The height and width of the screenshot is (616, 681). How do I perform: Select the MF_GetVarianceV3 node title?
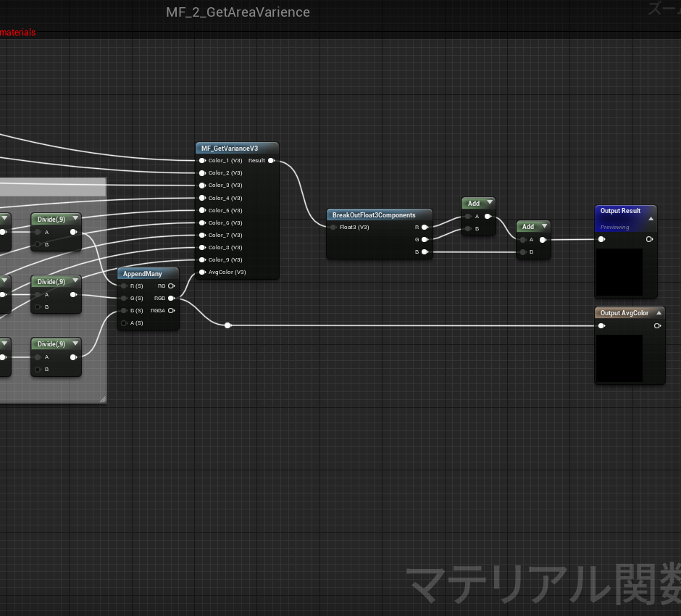point(230,149)
